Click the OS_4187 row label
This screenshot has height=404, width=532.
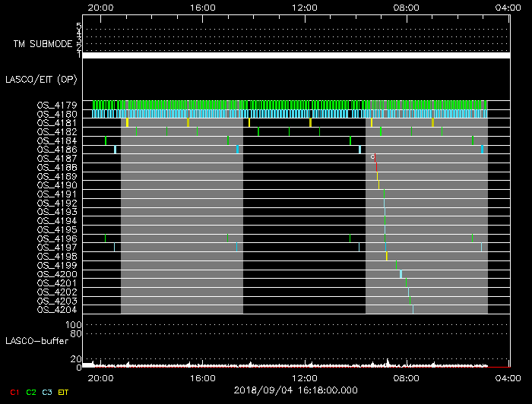[x=57, y=158]
